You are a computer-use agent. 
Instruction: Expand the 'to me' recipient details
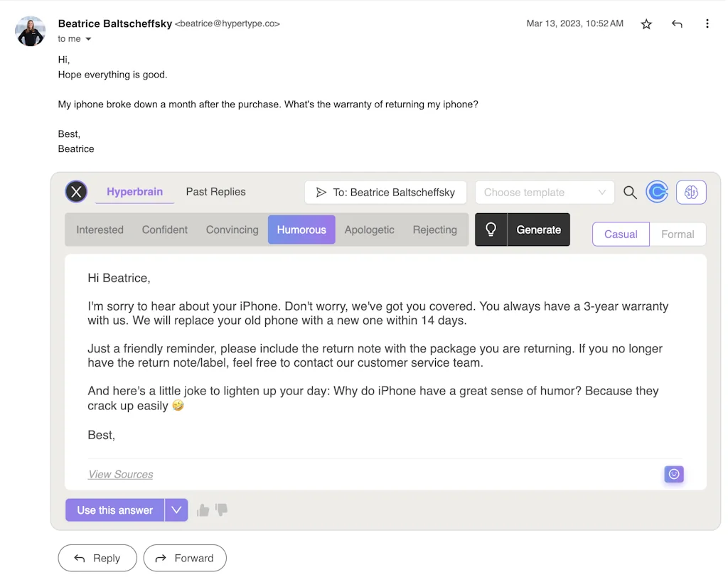tap(74, 39)
